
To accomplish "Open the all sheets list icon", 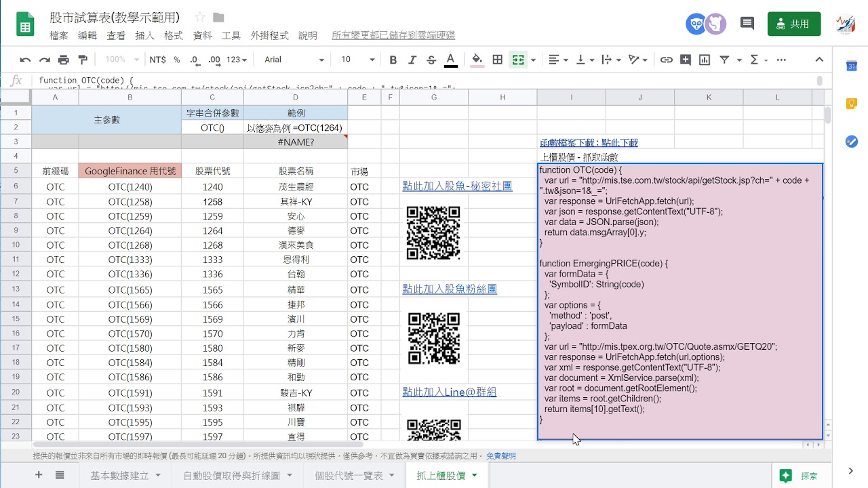I will (x=60, y=475).
